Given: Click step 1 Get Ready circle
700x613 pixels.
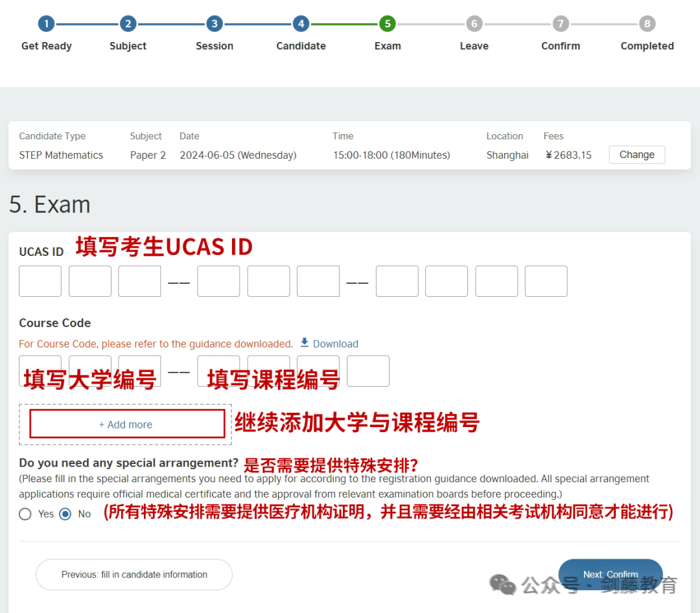Looking at the screenshot, I should (x=46, y=24).
